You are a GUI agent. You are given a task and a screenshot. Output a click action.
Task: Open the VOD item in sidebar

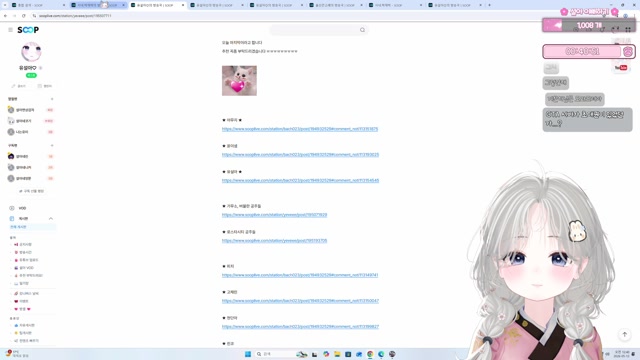click(22, 208)
